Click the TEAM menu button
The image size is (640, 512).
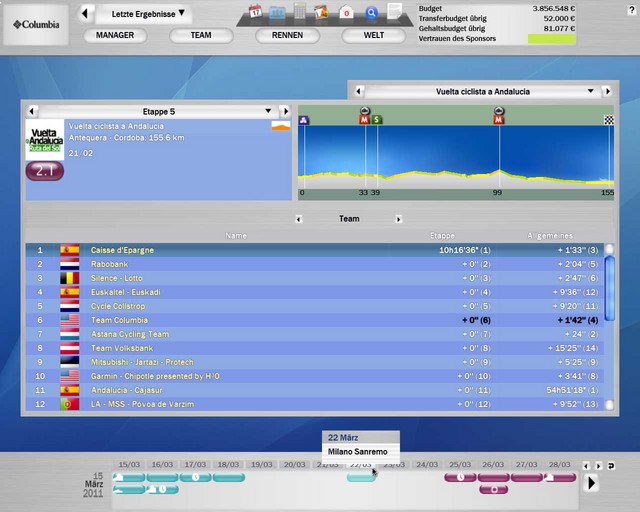201,35
